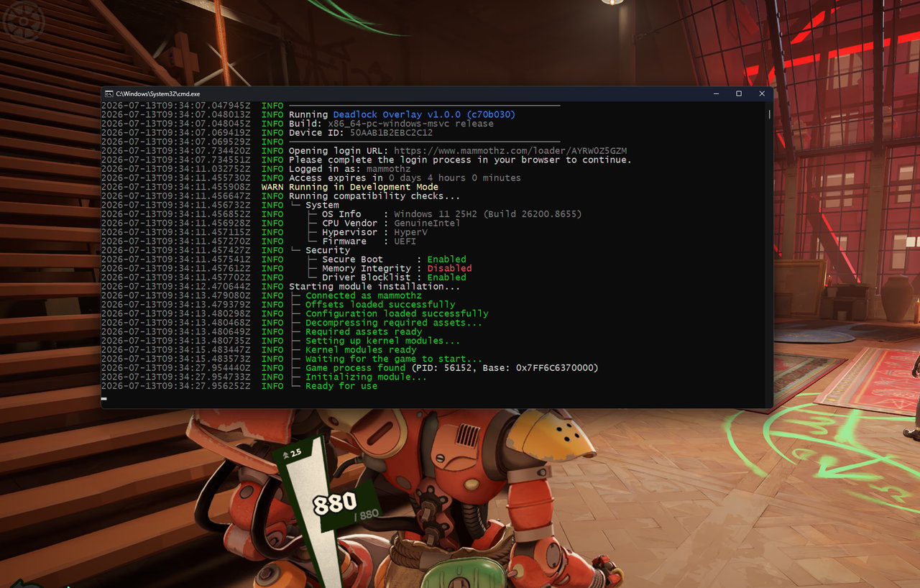
Task: Click the game emblem icon in the corner
Action: 24,22
